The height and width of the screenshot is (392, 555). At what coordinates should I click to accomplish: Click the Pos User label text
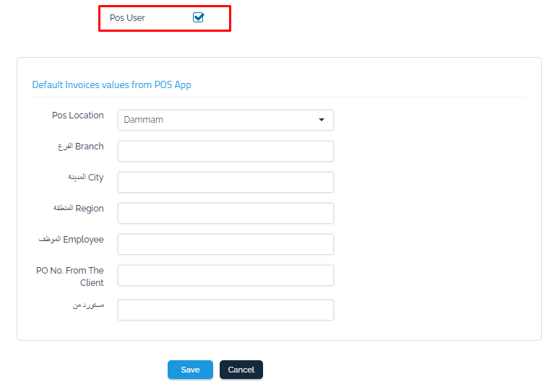pos(127,18)
